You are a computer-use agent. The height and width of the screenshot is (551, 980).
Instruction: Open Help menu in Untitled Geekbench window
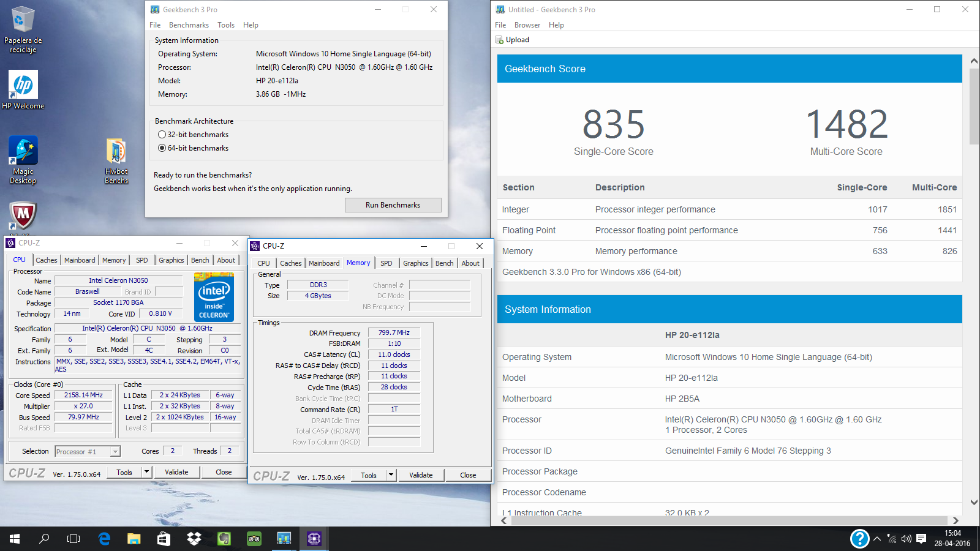556,25
